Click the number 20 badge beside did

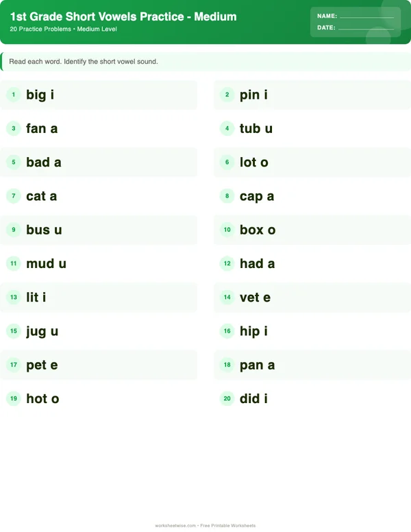tap(227, 398)
